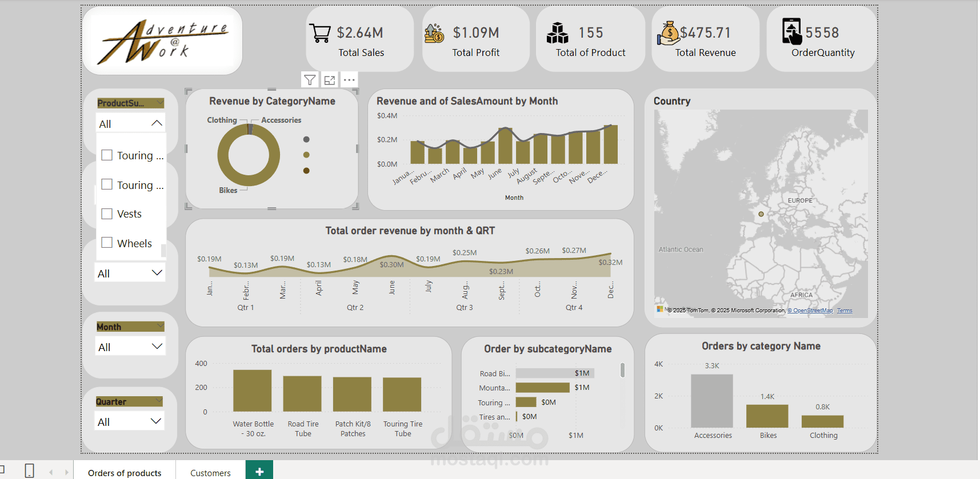Click the next page tab arrow
The width and height of the screenshot is (980, 479).
(x=66, y=472)
